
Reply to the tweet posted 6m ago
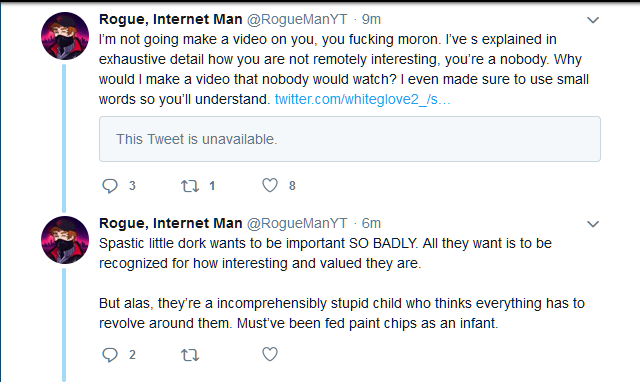110,355
